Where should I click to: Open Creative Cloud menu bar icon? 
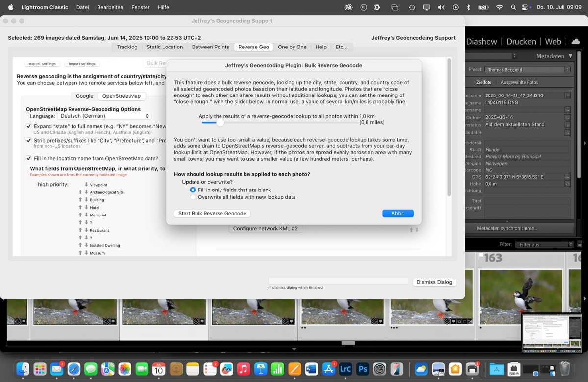click(348, 7)
